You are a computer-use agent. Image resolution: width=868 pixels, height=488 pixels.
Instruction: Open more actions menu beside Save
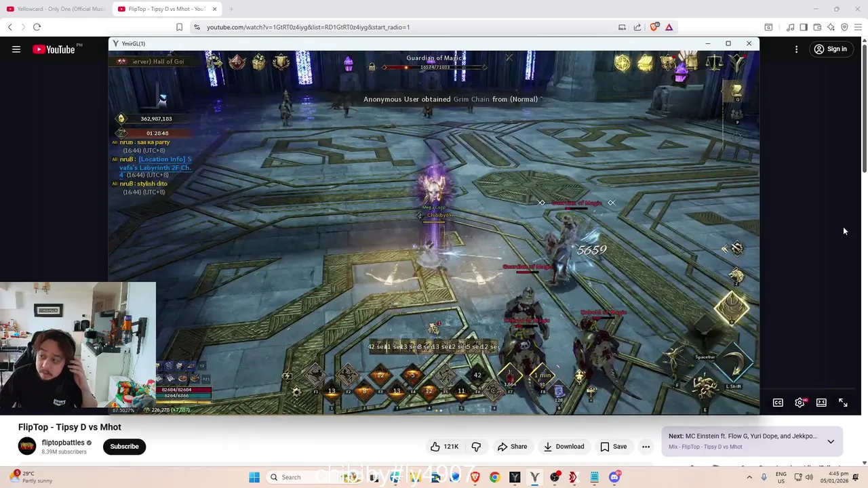[x=646, y=446]
